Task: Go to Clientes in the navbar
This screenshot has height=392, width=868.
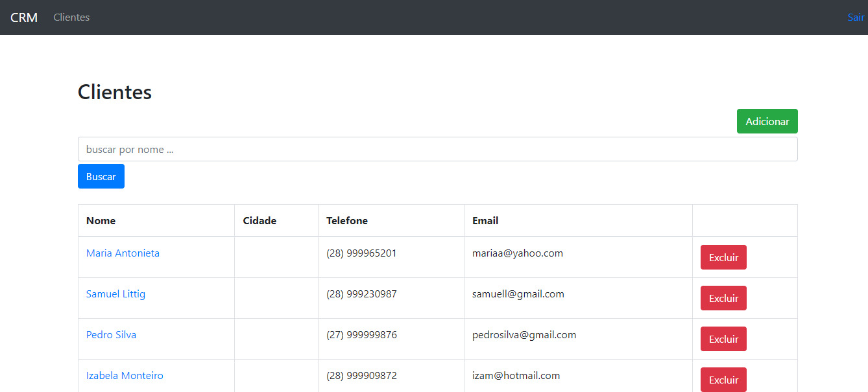Action: pyautogui.click(x=71, y=17)
